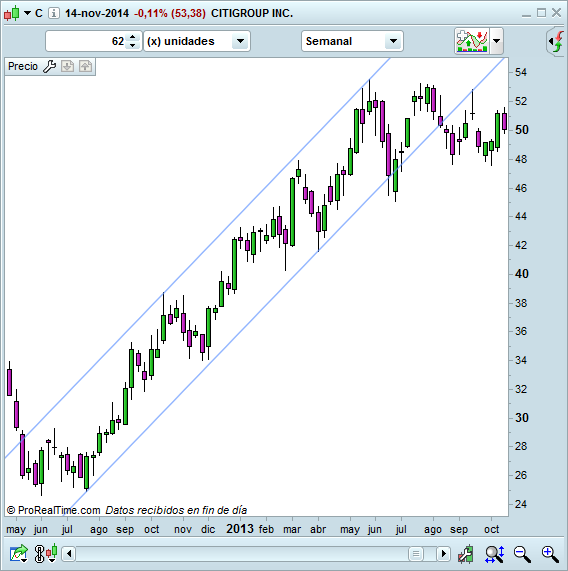Click the indicators and trading systems icon

pyautogui.click(x=472, y=41)
